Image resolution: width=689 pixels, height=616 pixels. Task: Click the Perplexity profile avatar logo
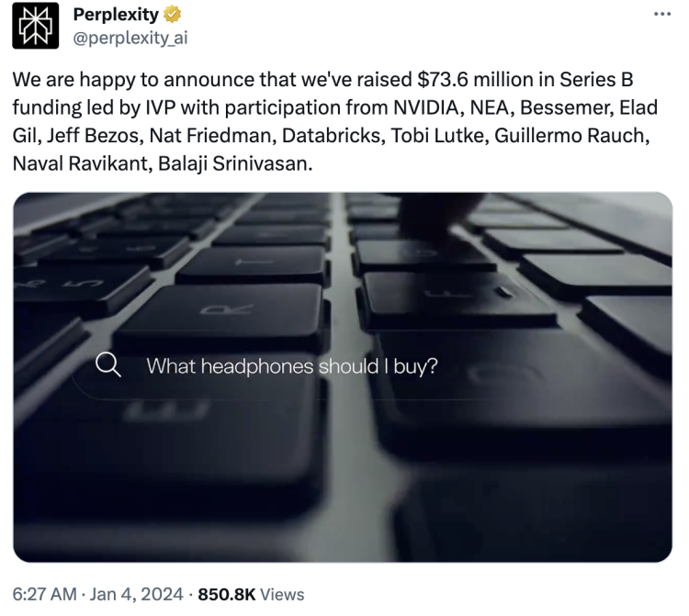(35, 25)
